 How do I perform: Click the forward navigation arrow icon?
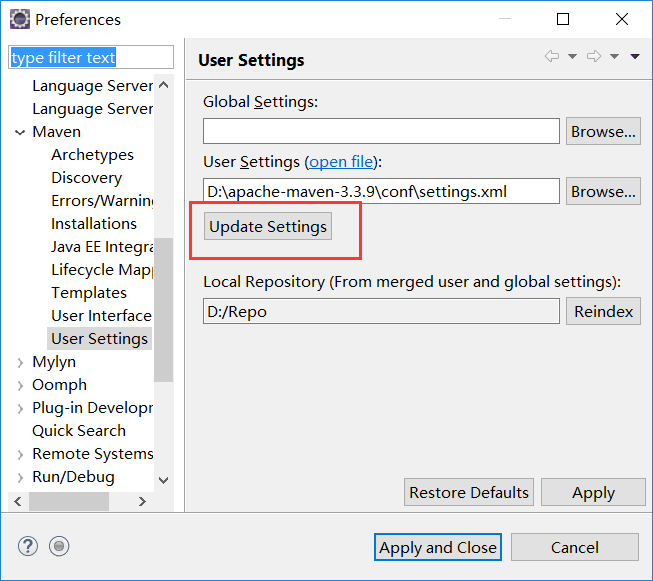[x=593, y=57]
